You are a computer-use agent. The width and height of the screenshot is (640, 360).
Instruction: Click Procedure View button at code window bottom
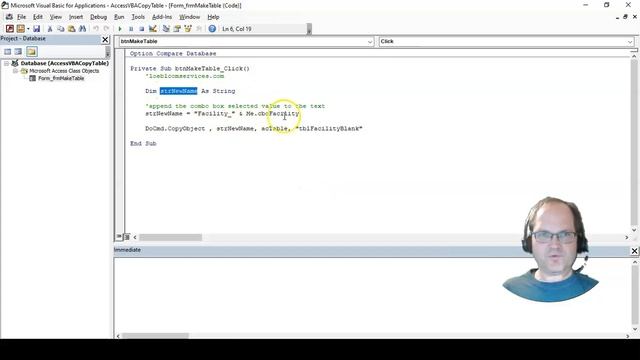tap(119, 237)
